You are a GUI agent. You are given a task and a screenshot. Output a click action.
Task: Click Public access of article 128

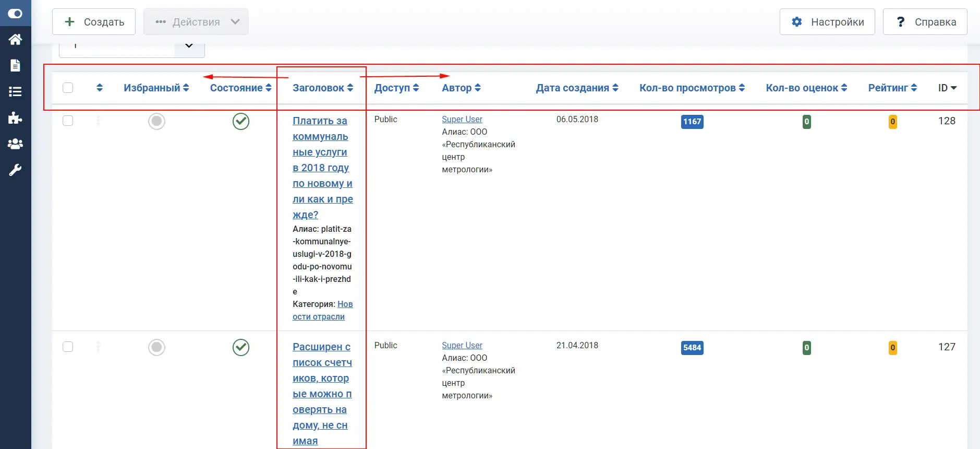pyautogui.click(x=386, y=119)
